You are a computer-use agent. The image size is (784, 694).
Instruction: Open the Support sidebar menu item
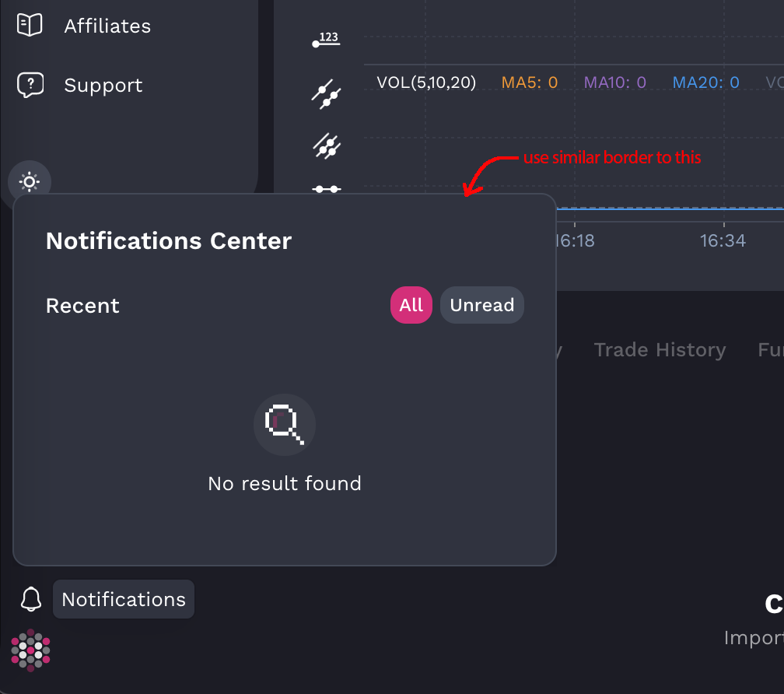point(102,86)
